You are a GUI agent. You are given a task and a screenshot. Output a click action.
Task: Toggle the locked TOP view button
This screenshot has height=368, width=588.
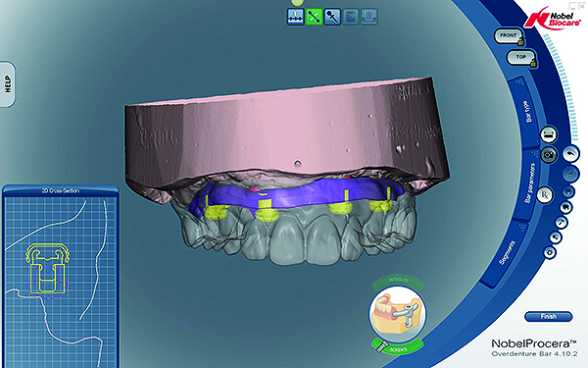522,58
